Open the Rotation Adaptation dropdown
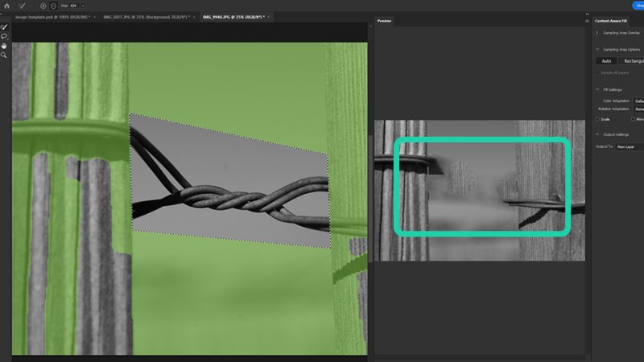 638,109
